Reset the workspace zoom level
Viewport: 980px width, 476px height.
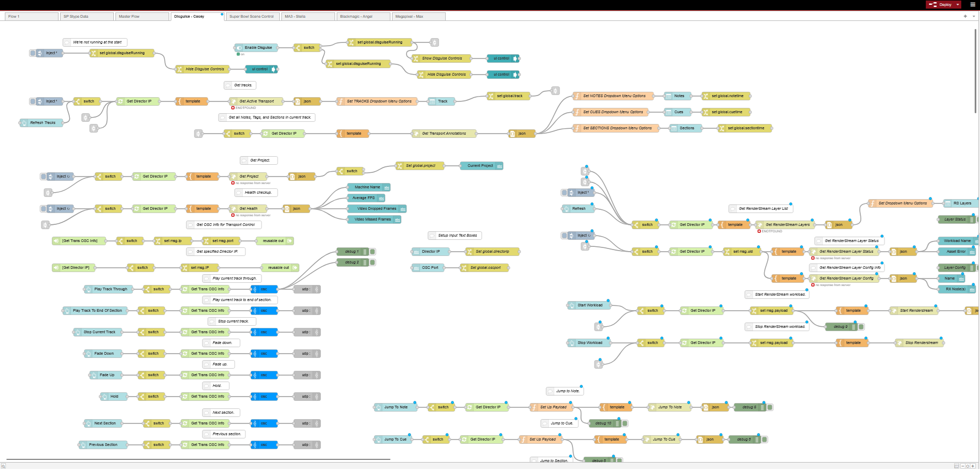pos(968,466)
